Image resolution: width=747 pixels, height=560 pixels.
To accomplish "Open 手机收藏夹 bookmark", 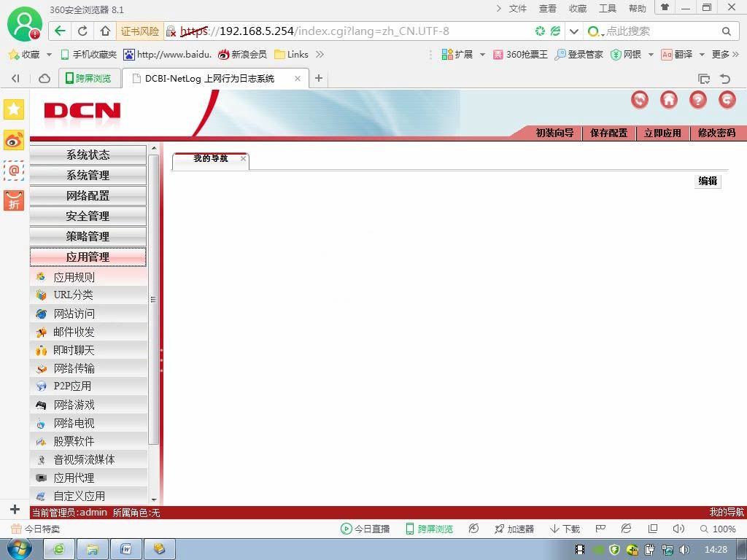I will coord(89,55).
